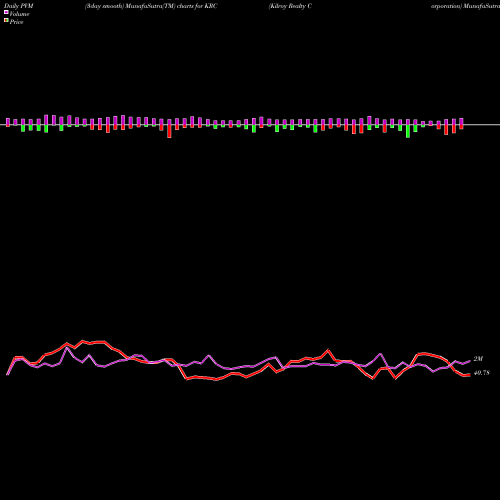Click the '(3day smooth) MunafaSutra(TM) charts for KRC' heading

pos(151,6)
